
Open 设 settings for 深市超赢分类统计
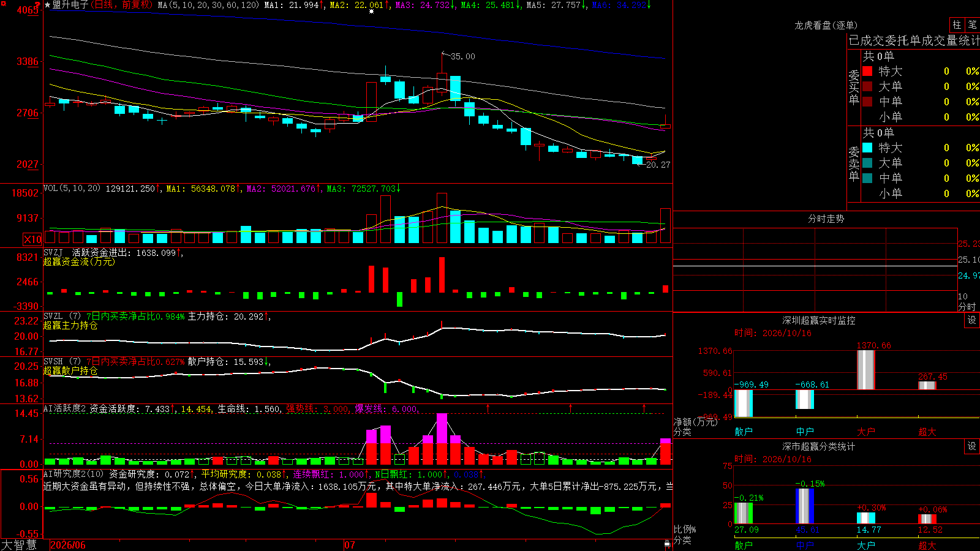click(x=972, y=446)
